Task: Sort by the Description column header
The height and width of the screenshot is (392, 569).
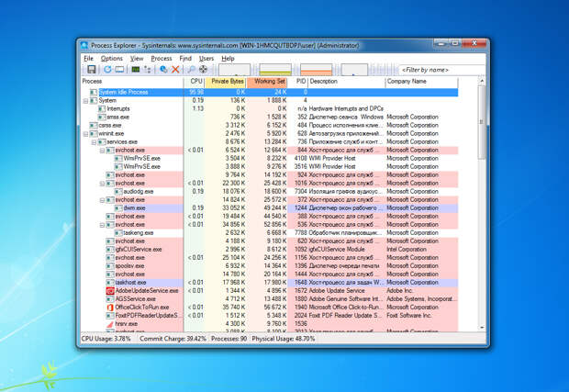Action: tap(347, 82)
